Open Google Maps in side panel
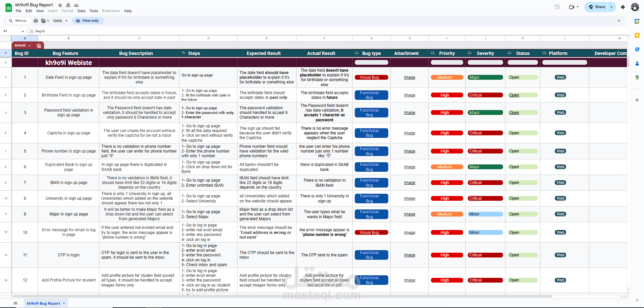 (637, 77)
